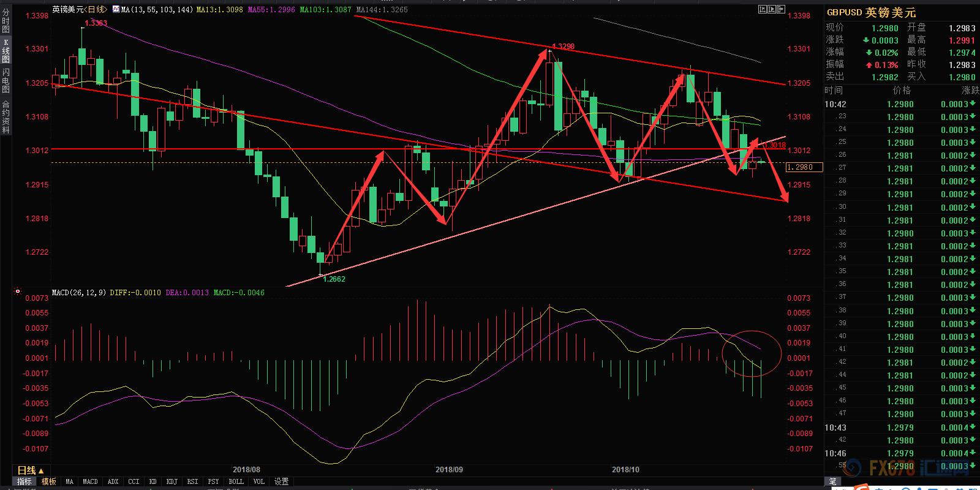Select the 指标 tab in bottom bar

tap(24, 482)
